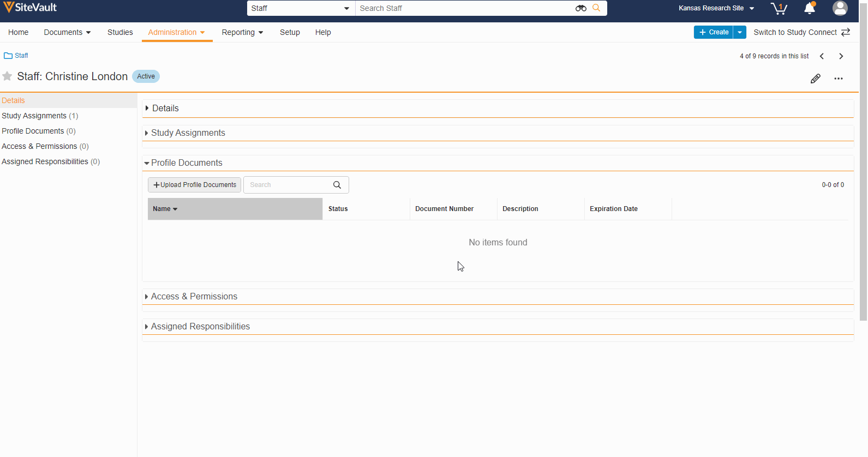This screenshot has height=457, width=868.
Task: Click the binoculars advanced search icon
Action: [x=580, y=8]
